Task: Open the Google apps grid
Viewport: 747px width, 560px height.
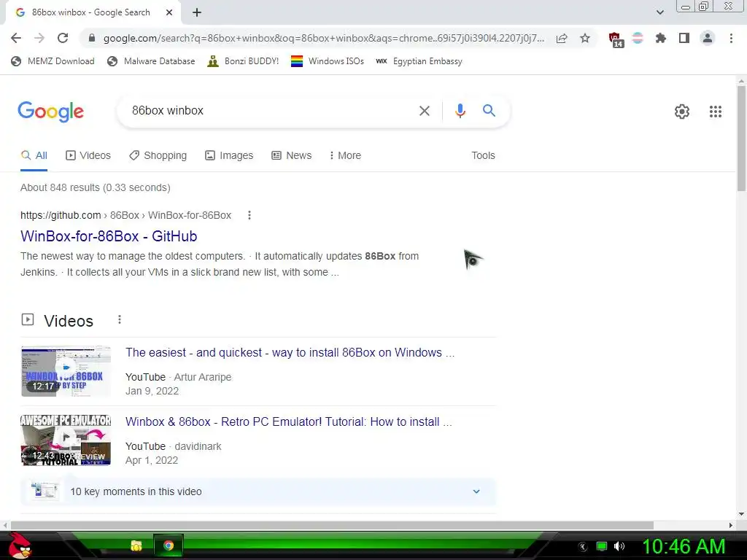Action: tap(715, 112)
